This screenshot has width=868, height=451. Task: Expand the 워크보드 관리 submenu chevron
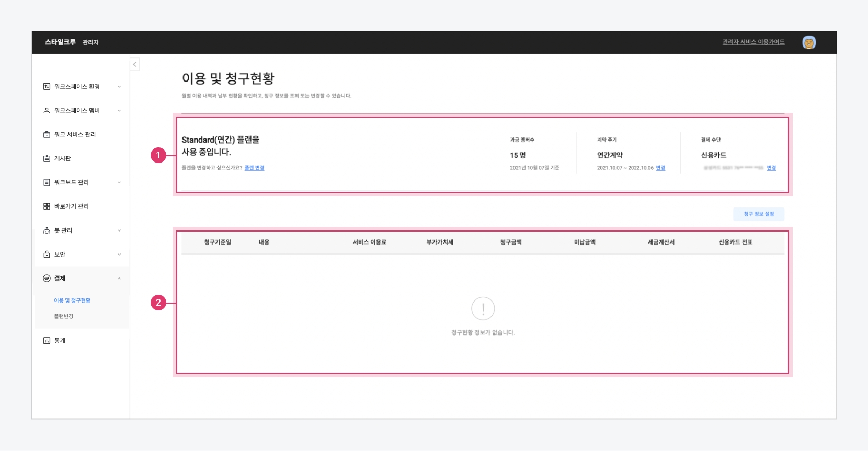tap(119, 182)
